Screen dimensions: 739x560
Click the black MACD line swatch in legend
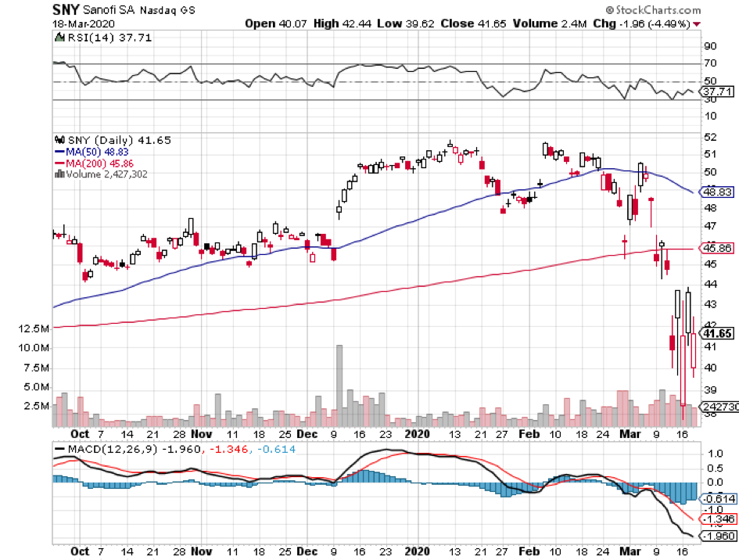(x=60, y=449)
